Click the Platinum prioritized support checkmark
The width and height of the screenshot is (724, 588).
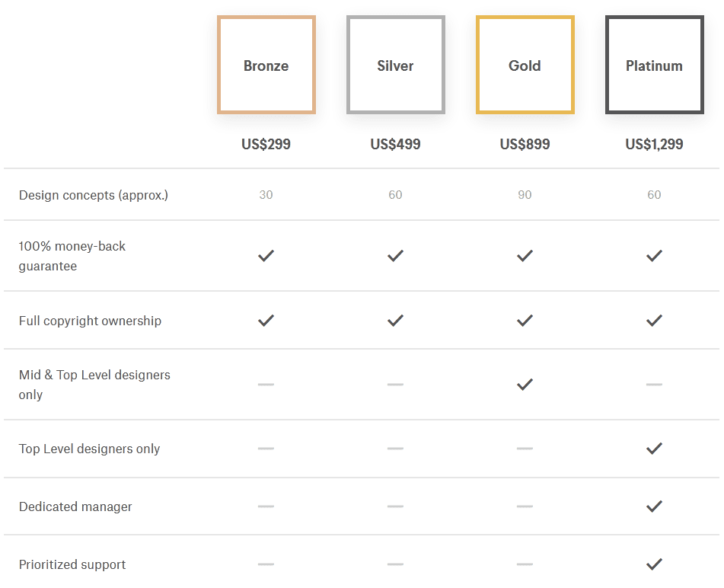pos(654,564)
